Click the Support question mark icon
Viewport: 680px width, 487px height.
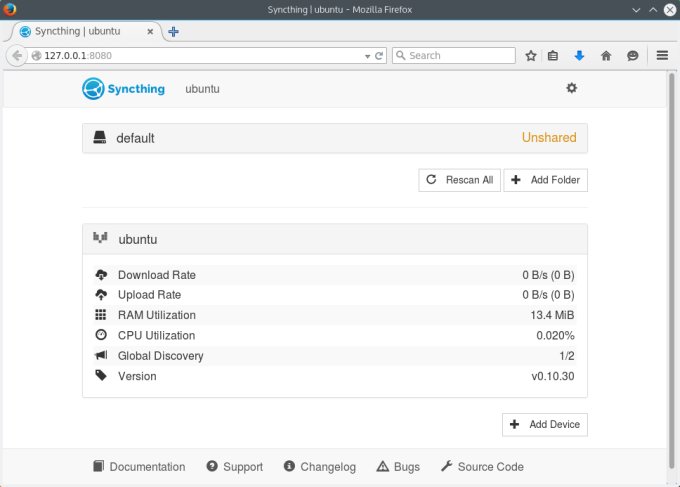pyautogui.click(x=212, y=466)
